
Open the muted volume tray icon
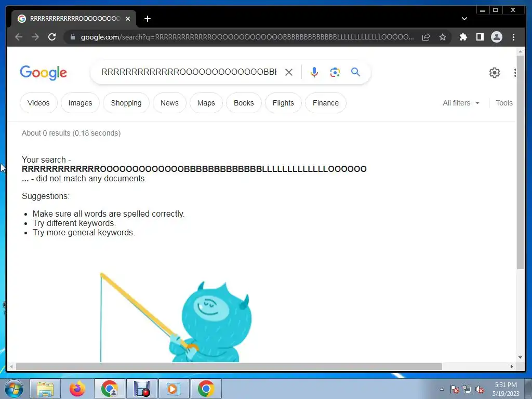pos(480,389)
